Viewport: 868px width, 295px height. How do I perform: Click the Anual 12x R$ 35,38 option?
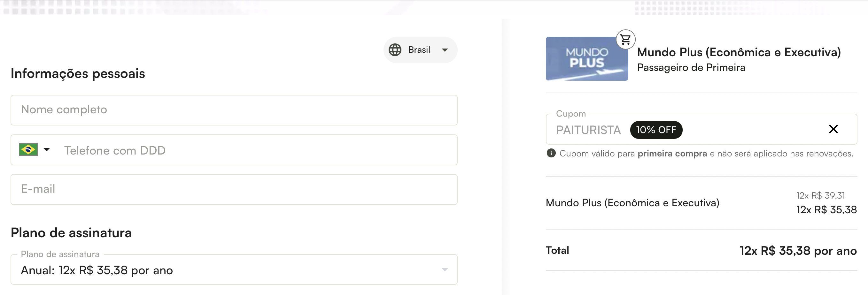pos(97,270)
